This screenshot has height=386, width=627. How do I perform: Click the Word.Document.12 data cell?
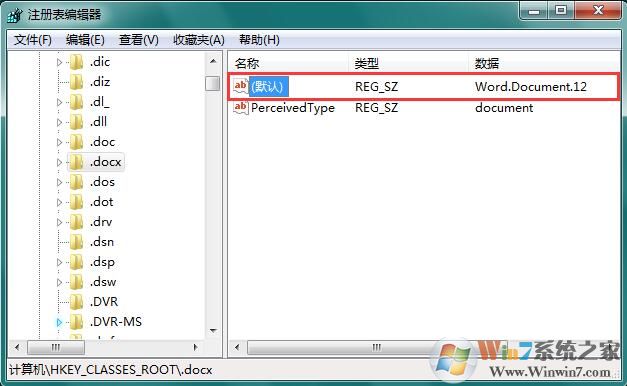(x=531, y=86)
